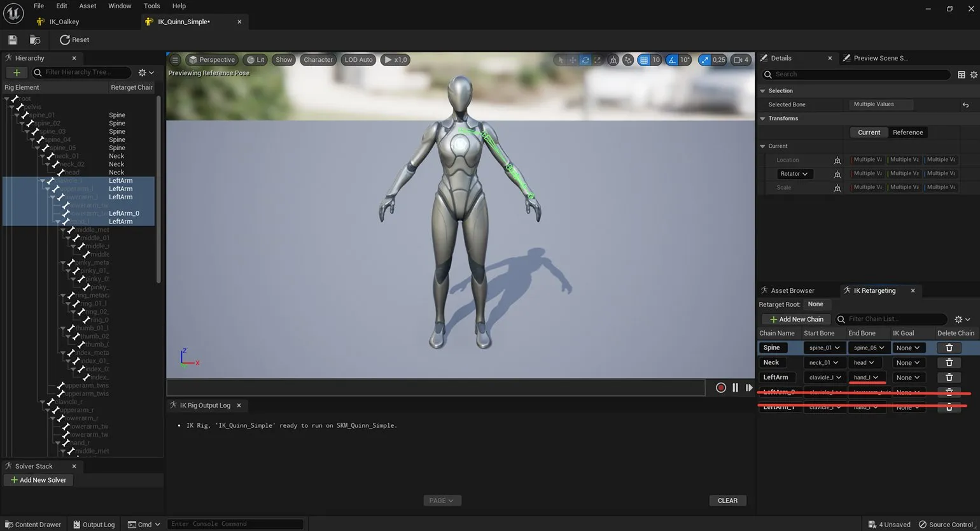980x531 pixels.
Task: Click the Save asset floppy disk icon
Action: (x=13, y=39)
